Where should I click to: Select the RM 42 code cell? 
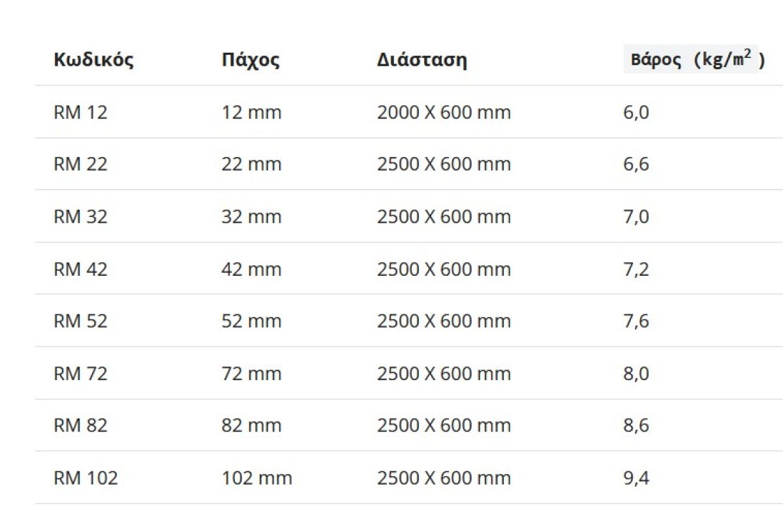(80, 269)
